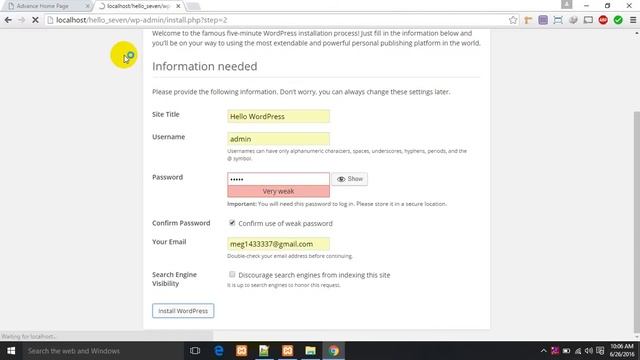Click the network icon in the system tray
Screen dimensions: 640x360
(578, 351)
